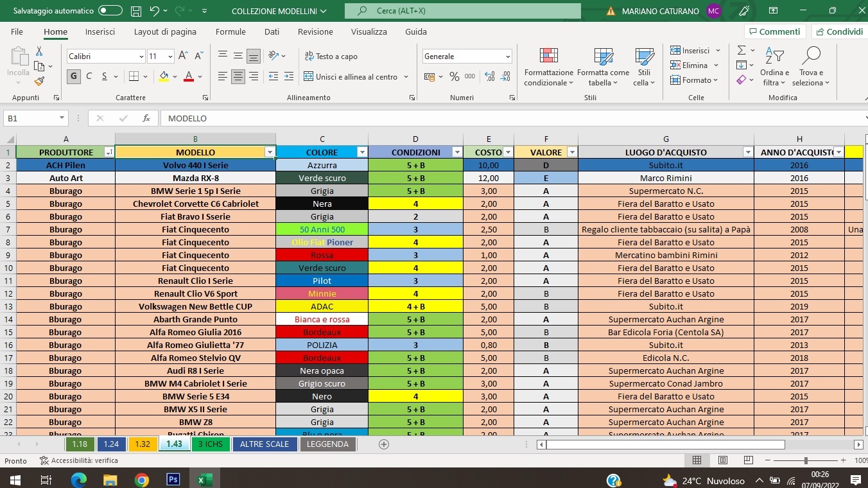Click the cell borders icon

click(x=134, y=76)
